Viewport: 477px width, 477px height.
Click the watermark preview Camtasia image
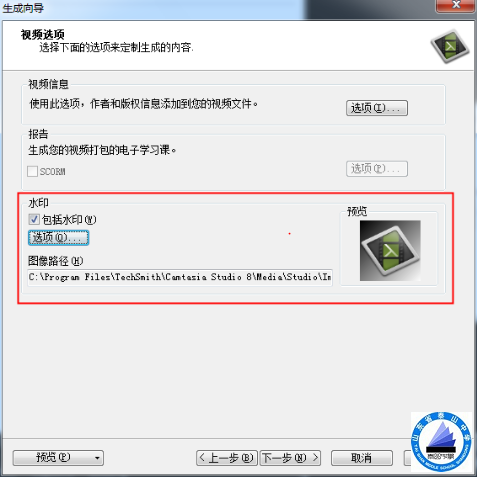point(390,250)
